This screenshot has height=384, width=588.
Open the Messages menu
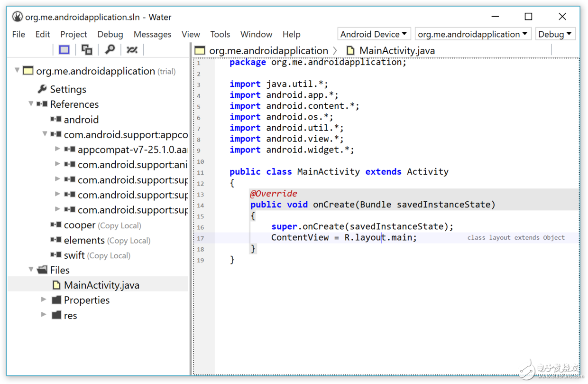pos(152,34)
